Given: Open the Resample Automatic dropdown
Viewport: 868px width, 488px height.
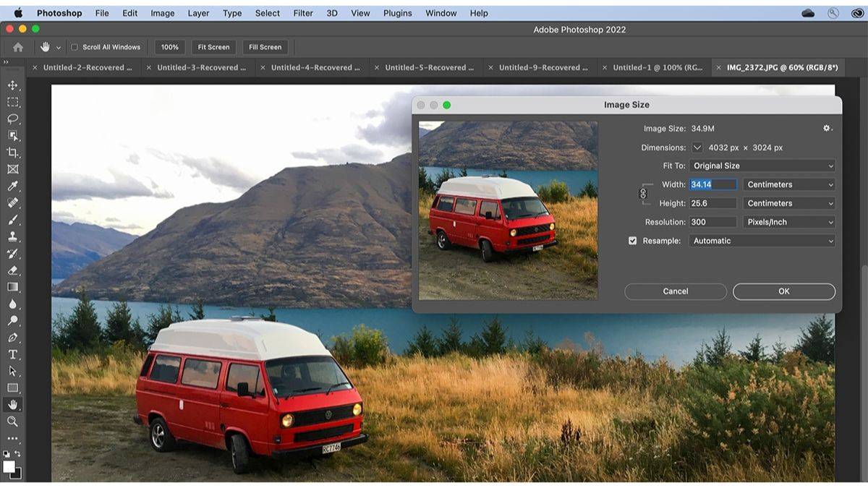Looking at the screenshot, I should 762,241.
